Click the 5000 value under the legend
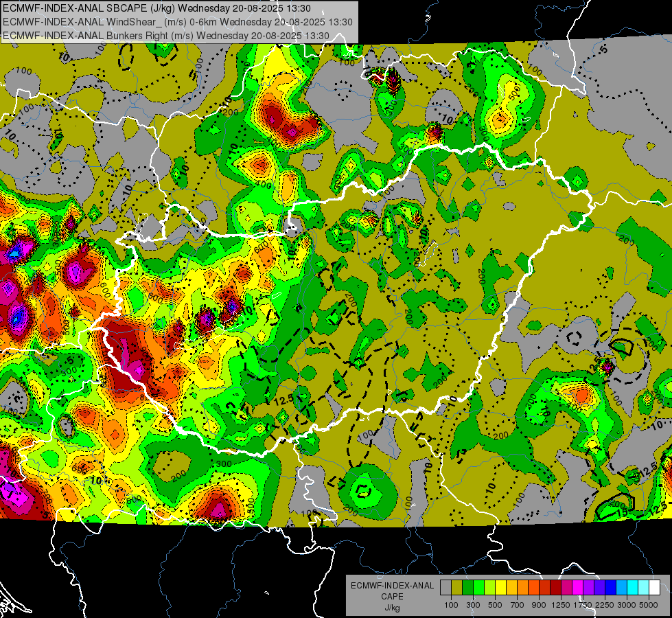The image size is (672, 618). point(649,605)
